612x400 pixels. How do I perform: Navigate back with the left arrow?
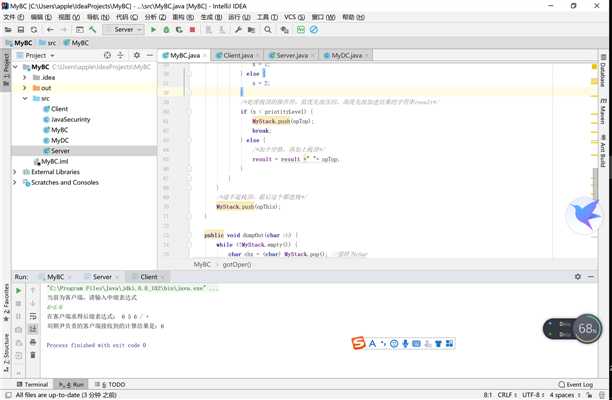pyautogui.click(x=50, y=30)
